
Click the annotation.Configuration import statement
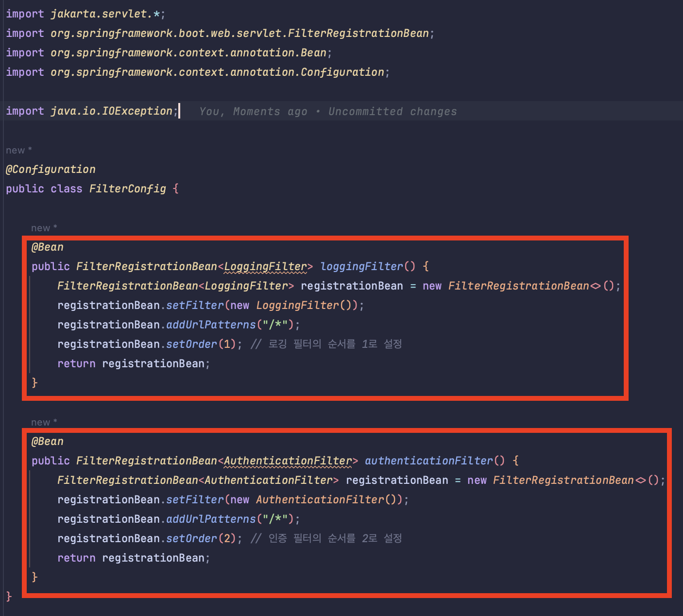(198, 72)
